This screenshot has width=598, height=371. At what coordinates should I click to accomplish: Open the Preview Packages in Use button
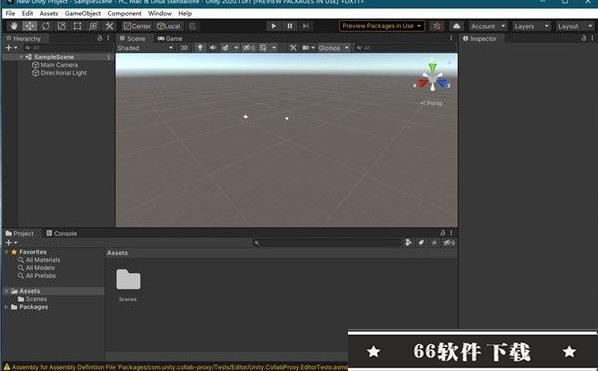[381, 26]
